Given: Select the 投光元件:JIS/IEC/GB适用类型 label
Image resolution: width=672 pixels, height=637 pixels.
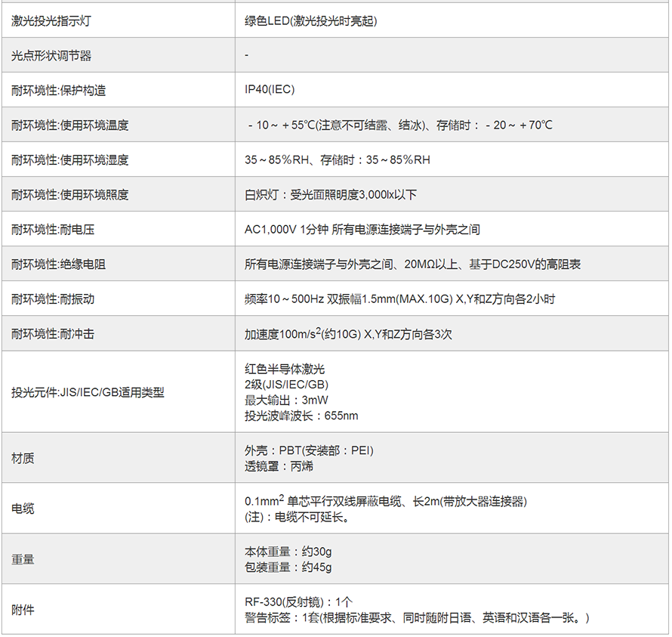Looking at the screenshot, I should pos(87,392).
